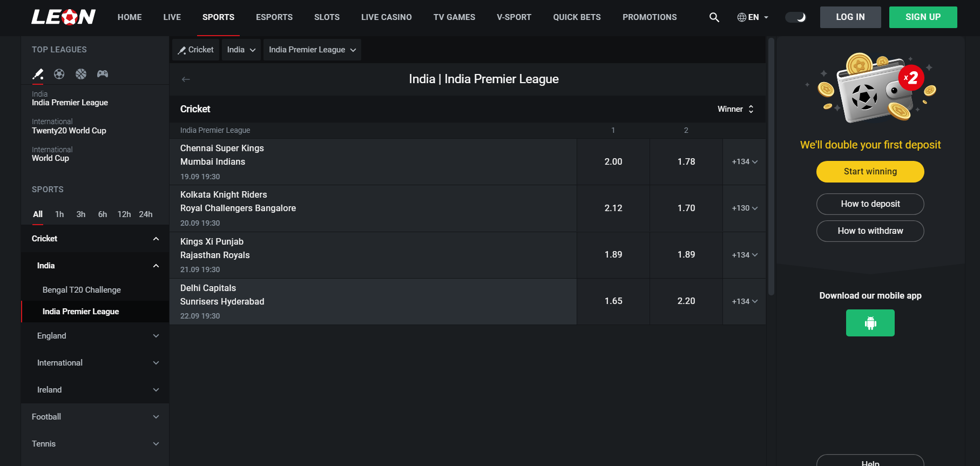This screenshot has width=980, height=466.
Task: Click the main content vertical scrollbar
Action: click(771, 166)
